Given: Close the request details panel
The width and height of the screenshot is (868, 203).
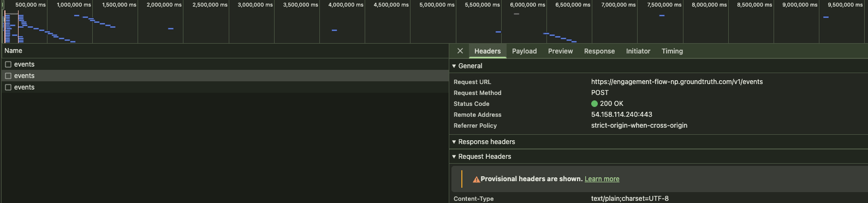Looking at the screenshot, I should (460, 51).
